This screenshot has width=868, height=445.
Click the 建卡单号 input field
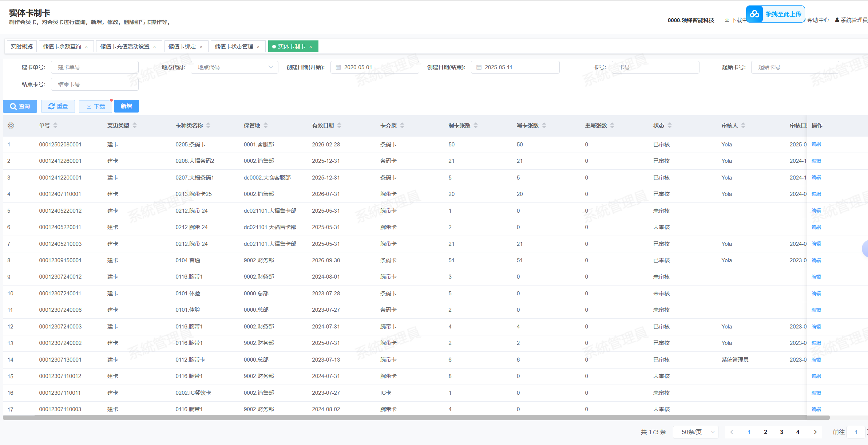pyautogui.click(x=95, y=67)
